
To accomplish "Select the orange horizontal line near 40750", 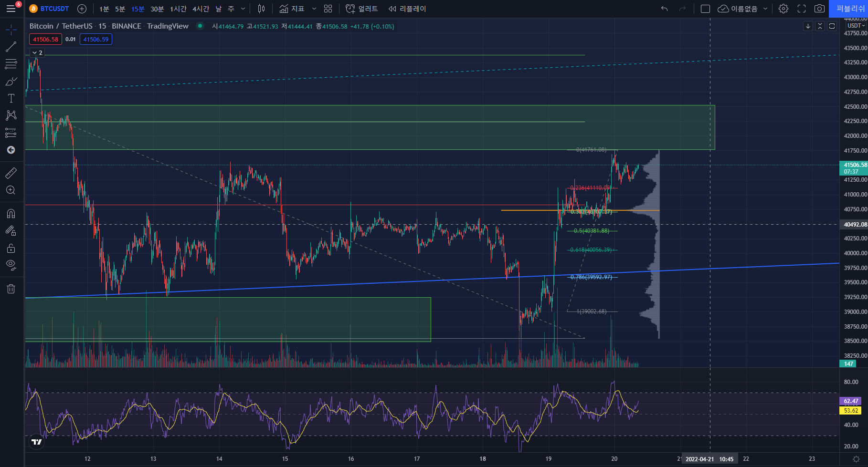I will pyautogui.click(x=580, y=210).
